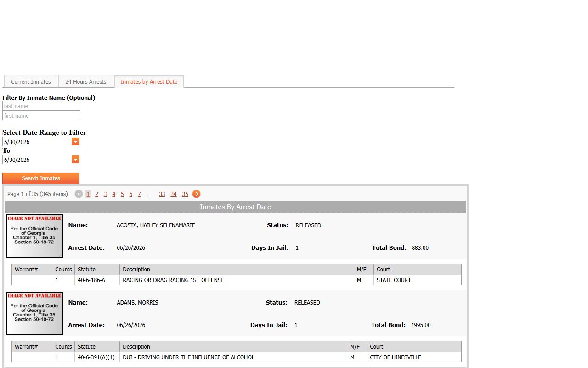Click the Search Inmates button
Screen dimensions: 588x368
pos(41,178)
